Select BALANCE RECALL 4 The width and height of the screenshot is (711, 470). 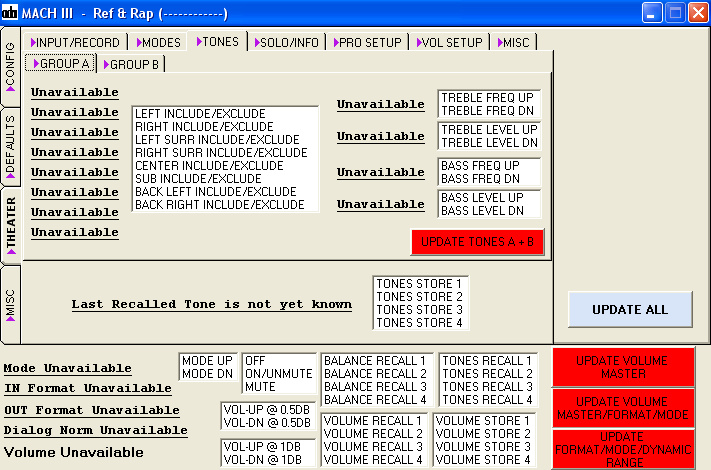[x=375, y=400]
